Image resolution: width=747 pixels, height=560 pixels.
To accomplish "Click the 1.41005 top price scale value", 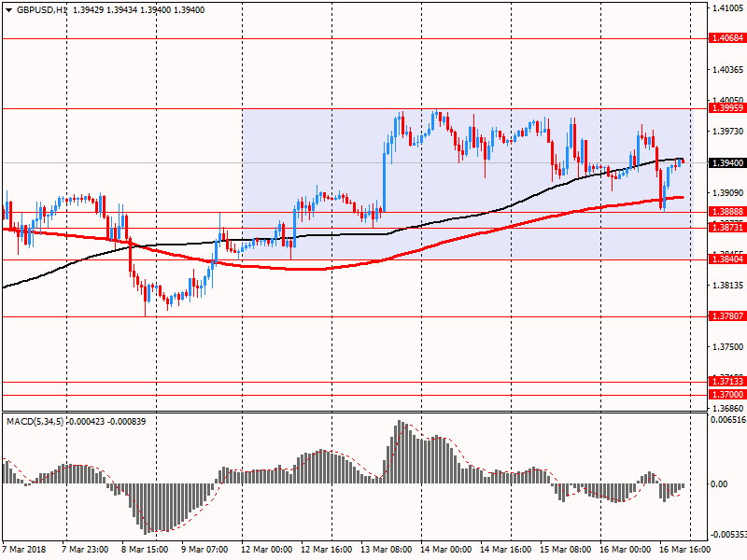I will [726, 8].
